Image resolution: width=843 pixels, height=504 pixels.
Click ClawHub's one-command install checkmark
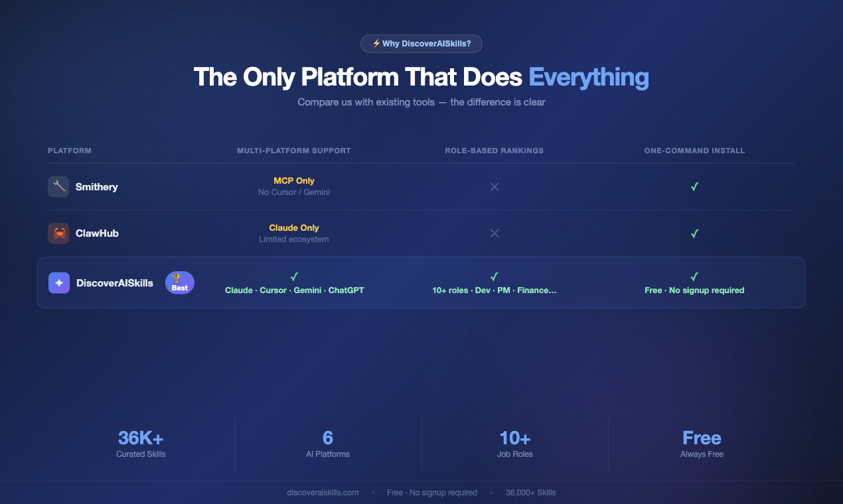click(x=694, y=233)
